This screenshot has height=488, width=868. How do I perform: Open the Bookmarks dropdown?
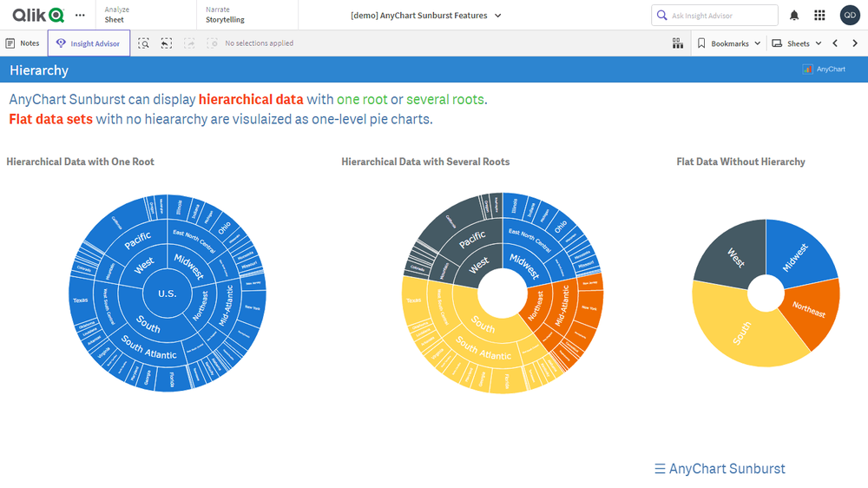[729, 43]
